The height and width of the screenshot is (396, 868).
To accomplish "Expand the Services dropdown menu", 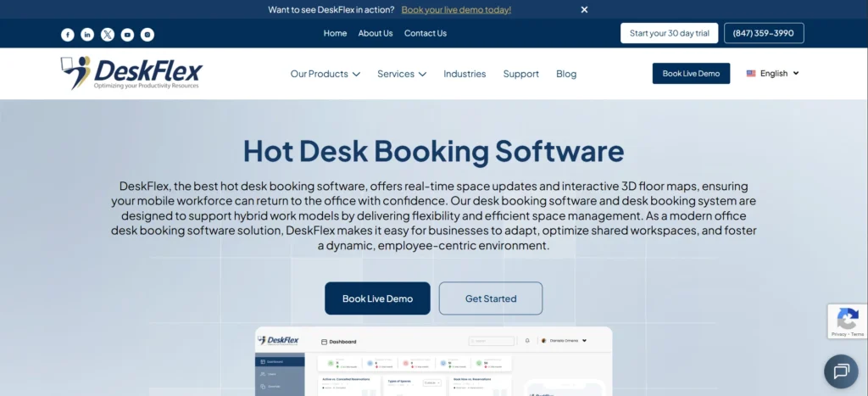I will click(x=401, y=74).
